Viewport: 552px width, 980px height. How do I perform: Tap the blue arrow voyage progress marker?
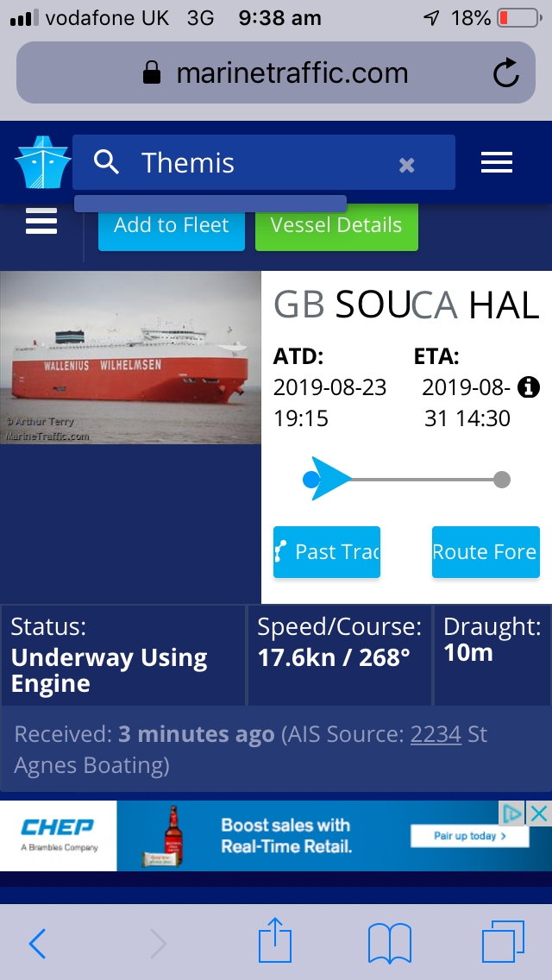pyautogui.click(x=330, y=479)
